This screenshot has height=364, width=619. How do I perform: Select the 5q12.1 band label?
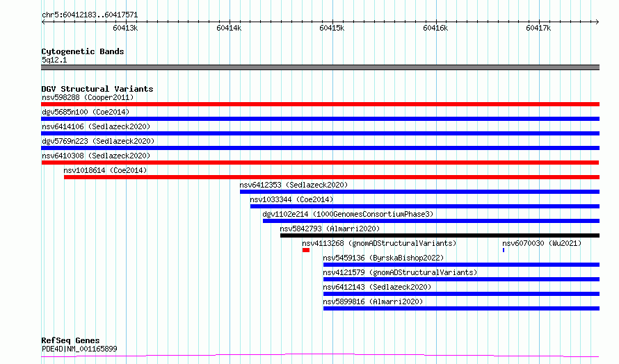click(x=54, y=60)
